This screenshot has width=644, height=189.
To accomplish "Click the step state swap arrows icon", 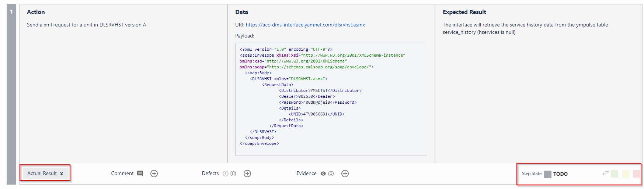I will pos(606,173).
